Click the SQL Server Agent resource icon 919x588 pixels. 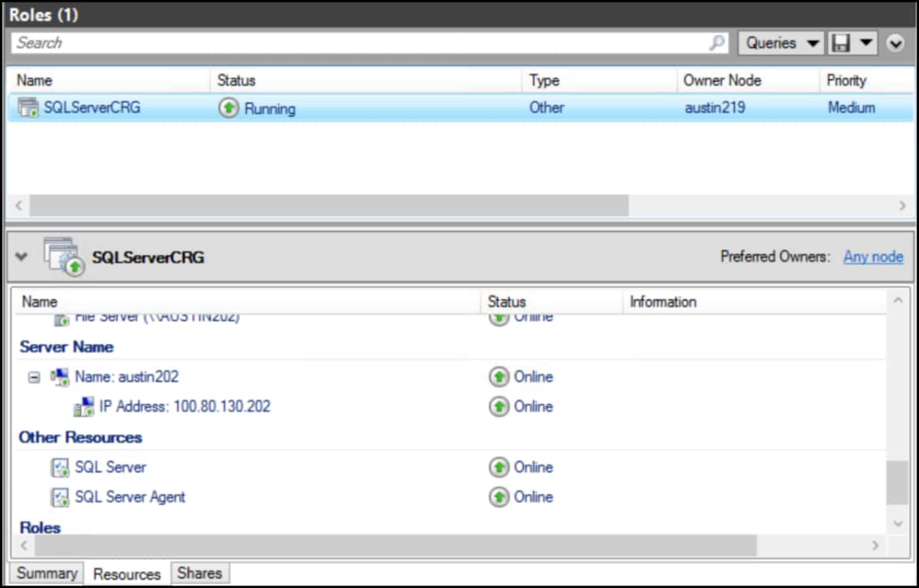point(60,497)
